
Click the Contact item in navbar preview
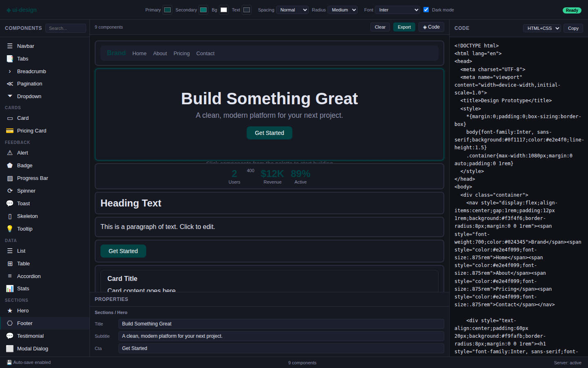(205, 54)
